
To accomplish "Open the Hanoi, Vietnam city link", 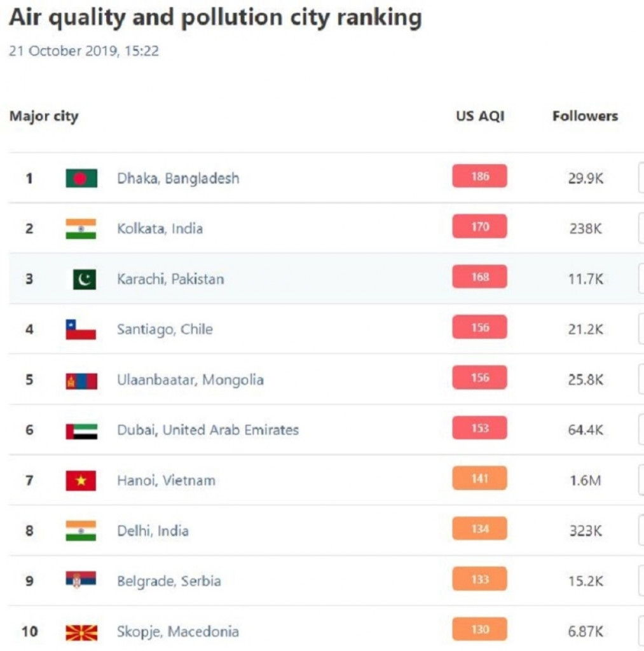I will pos(166,481).
